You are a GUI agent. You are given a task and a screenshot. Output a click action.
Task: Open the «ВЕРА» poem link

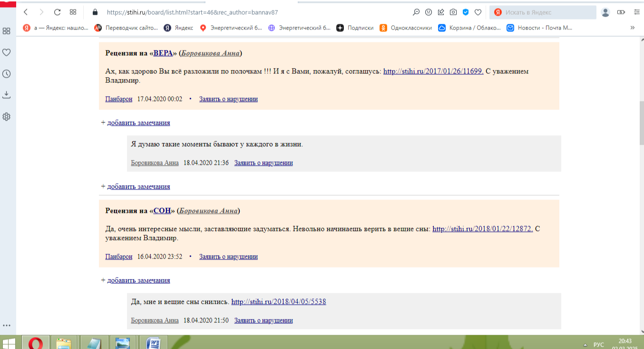[162, 53]
